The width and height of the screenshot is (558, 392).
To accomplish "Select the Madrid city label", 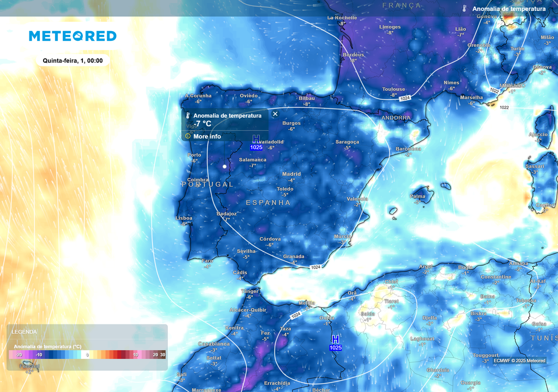I will [x=292, y=174].
